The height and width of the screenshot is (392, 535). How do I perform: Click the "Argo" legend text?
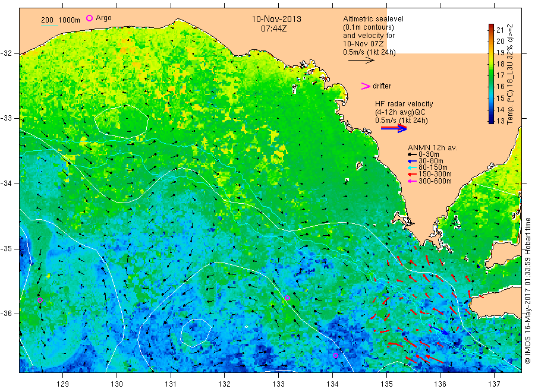coord(103,18)
